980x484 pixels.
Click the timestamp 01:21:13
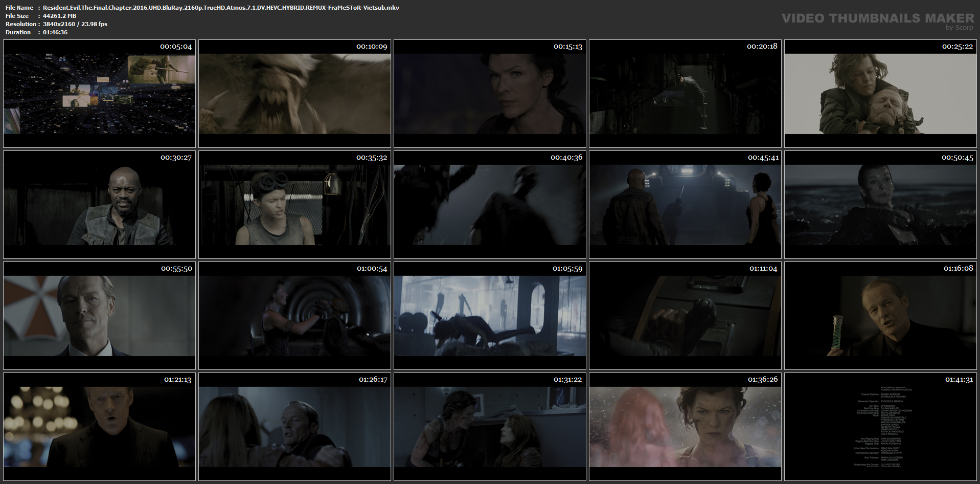pyautogui.click(x=177, y=380)
